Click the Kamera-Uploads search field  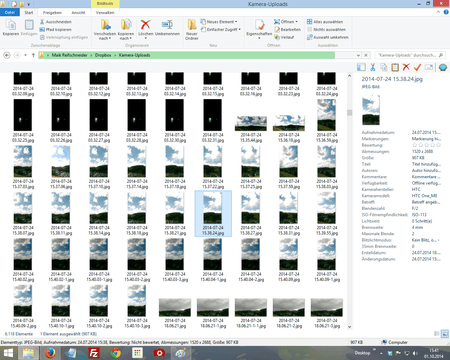click(x=410, y=55)
